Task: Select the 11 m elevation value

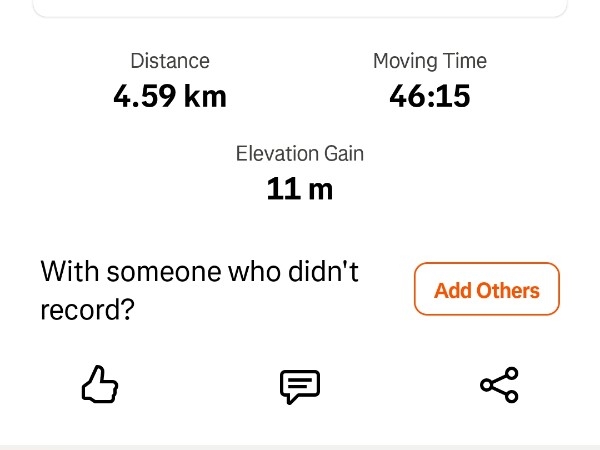Action: [x=300, y=189]
